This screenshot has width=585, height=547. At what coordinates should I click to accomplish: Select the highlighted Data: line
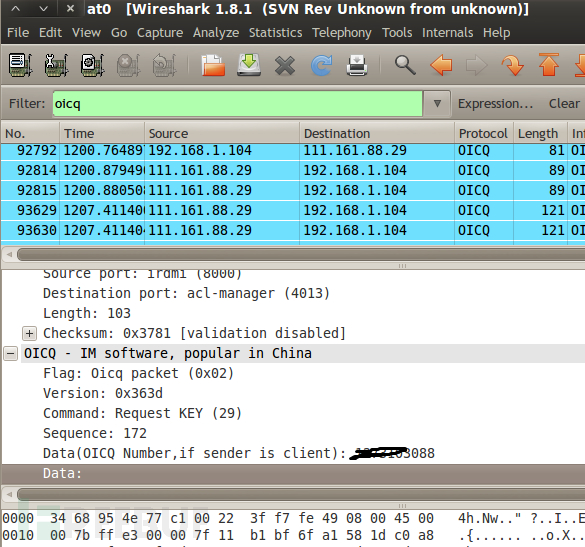point(293,473)
